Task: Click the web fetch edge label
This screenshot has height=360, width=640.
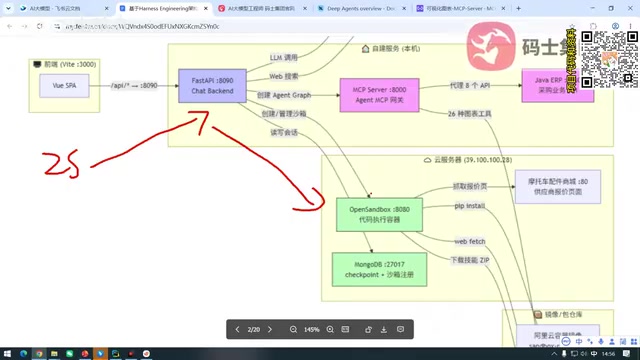Action: tap(470, 242)
